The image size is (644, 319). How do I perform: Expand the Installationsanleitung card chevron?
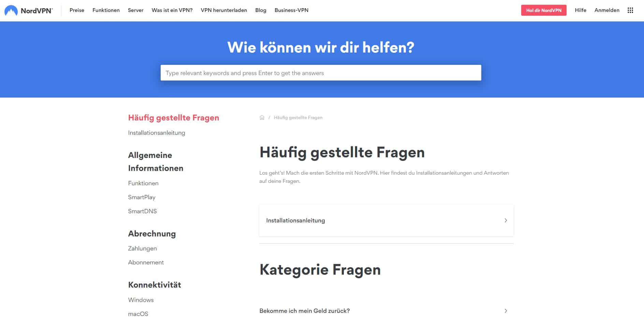click(506, 220)
